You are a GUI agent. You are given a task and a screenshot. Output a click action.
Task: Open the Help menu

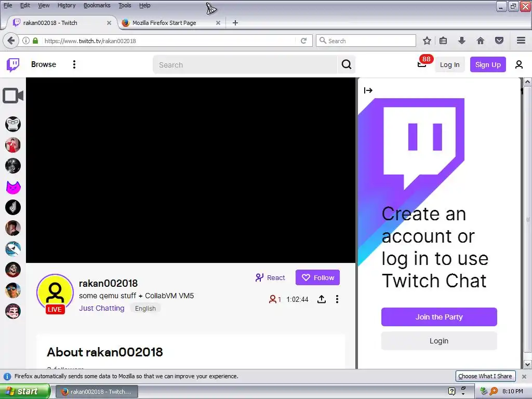144,5
